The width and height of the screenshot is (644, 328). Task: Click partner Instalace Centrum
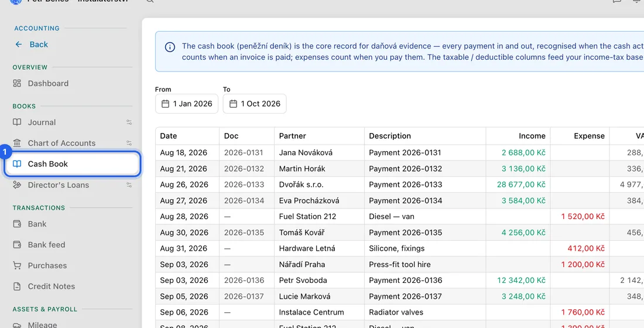[311, 312]
